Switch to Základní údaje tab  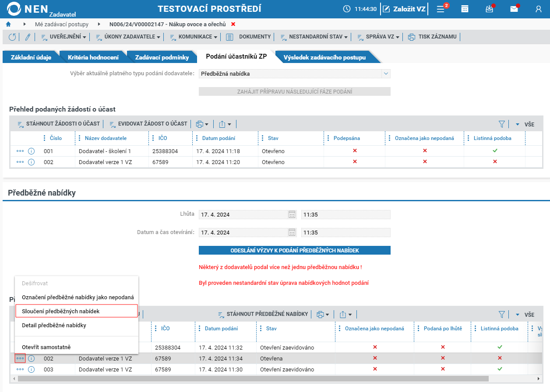(x=31, y=57)
